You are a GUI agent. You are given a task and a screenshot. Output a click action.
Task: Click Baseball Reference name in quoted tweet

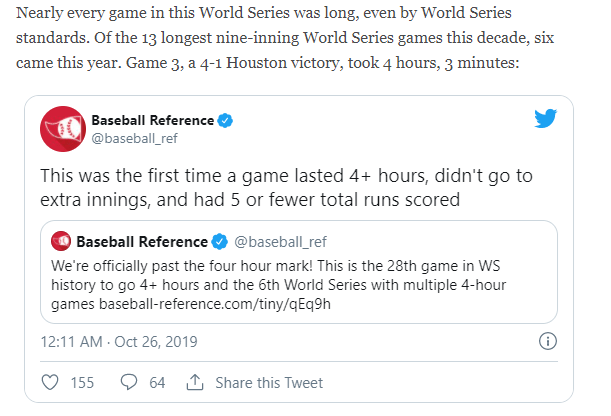(141, 242)
